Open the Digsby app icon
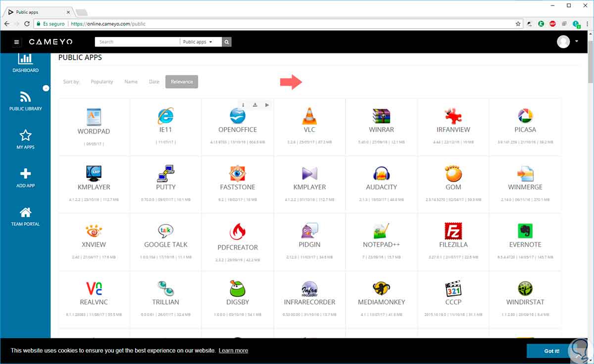This screenshot has width=594, height=364. click(238, 288)
